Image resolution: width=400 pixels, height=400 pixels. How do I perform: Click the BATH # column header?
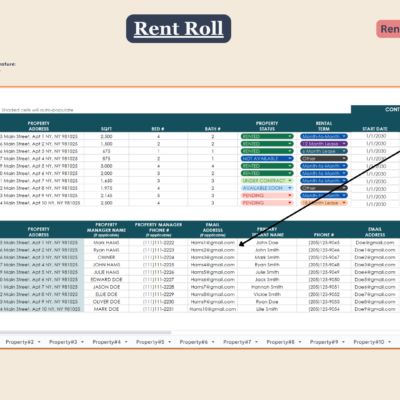click(x=213, y=129)
